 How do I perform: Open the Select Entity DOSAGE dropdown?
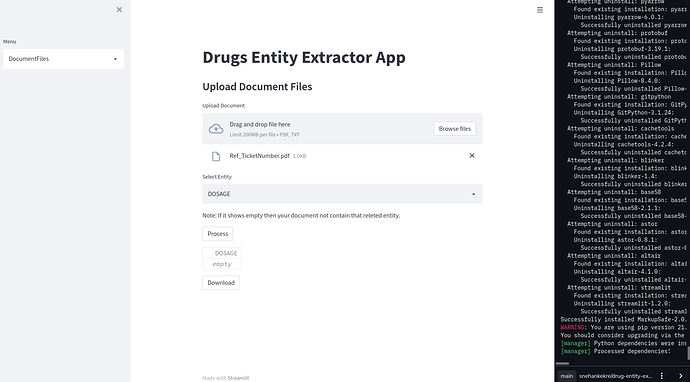tap(342, 194)
